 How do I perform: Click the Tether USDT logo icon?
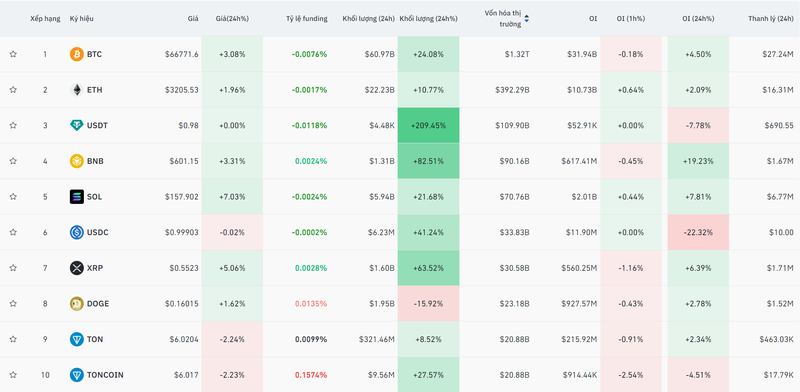[77, 126]
